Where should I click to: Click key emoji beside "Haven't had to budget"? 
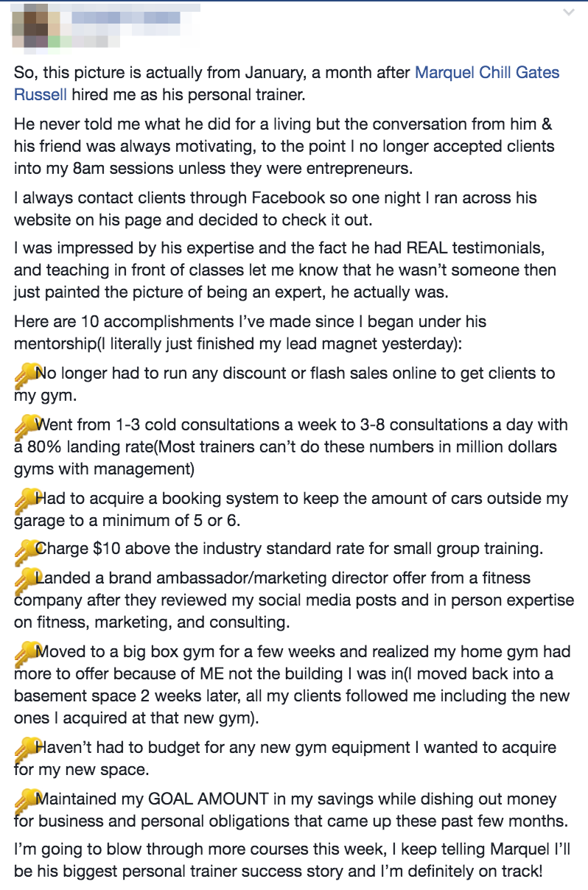[x=25, y=749]
